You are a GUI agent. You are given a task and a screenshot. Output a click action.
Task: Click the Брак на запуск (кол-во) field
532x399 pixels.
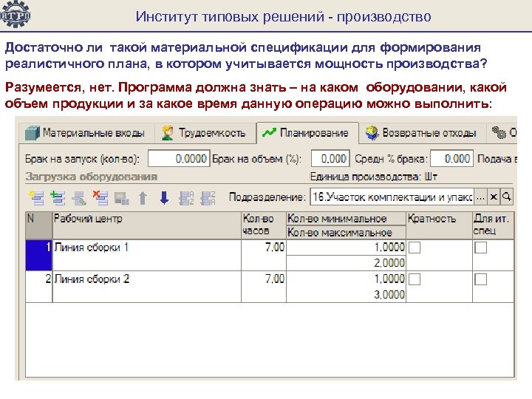(179, 159)
